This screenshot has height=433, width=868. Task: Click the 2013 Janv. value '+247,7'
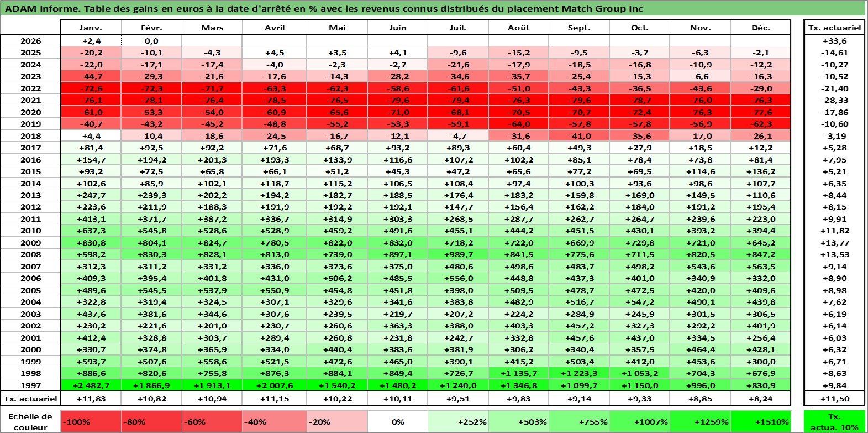coord(91,195)
